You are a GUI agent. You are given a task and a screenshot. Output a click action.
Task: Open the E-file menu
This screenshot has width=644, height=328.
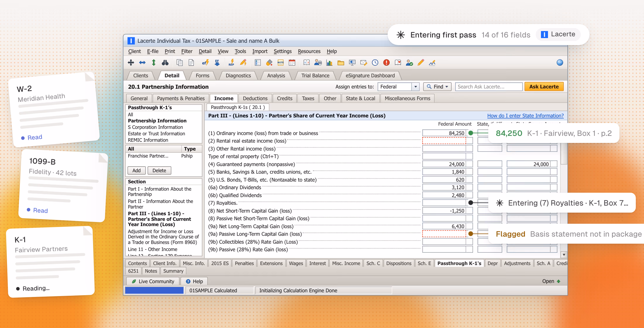click(153, 51)
